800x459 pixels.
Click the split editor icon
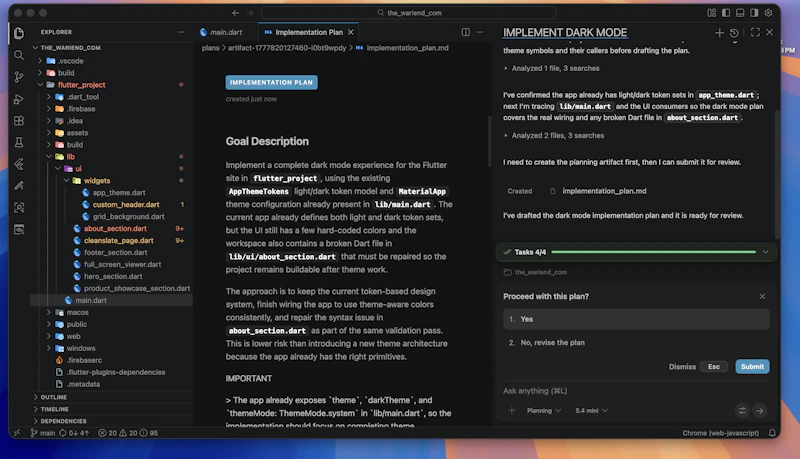466,32
